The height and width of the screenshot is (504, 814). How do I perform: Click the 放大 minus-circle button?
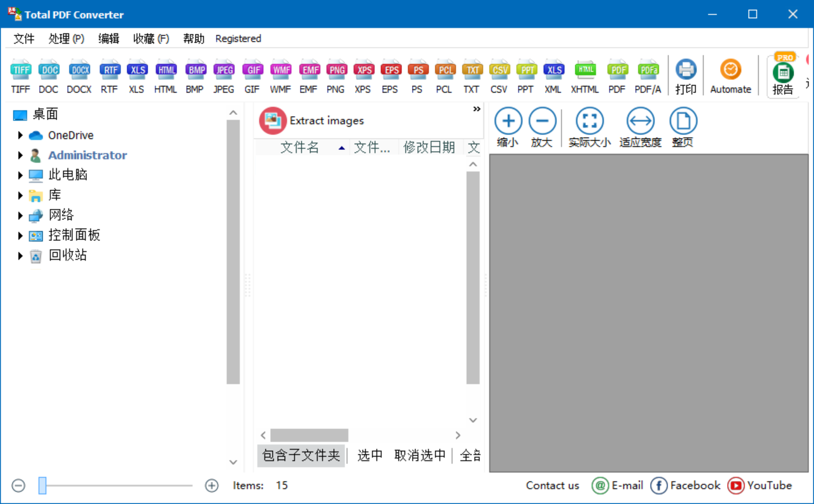click(542, 128)
